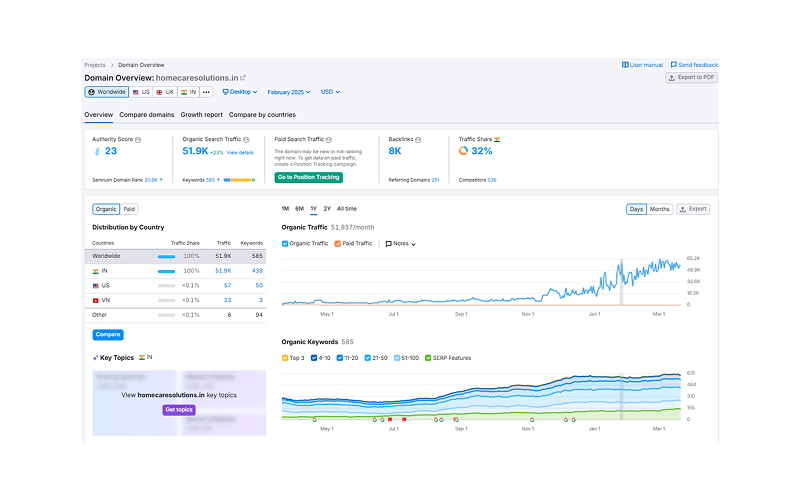Select the All time range
The height and width of the screenshot is (500, 800).
point(347,209)
